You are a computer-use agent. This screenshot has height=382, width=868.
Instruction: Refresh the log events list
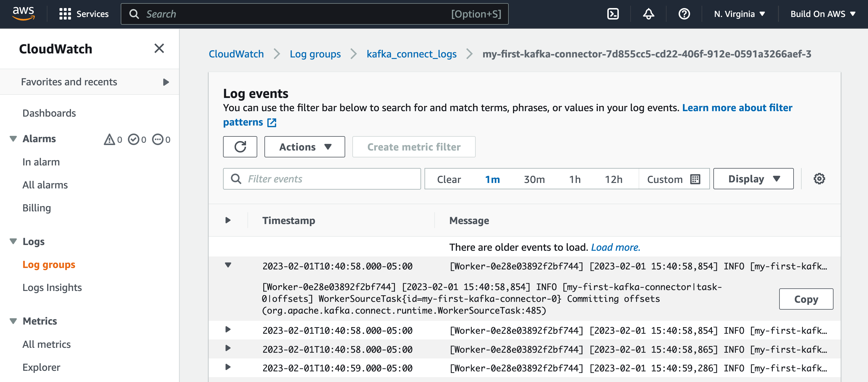point(240,147)
